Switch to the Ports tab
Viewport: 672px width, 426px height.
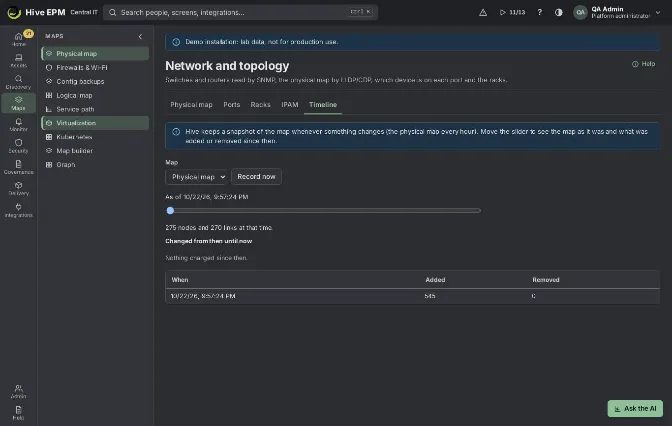coord(231,105)
